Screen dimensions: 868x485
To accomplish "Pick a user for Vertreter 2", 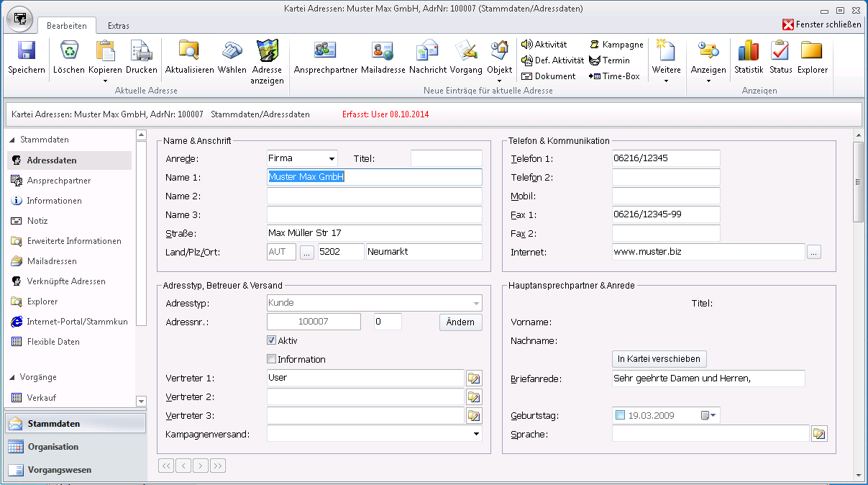I will pyautogui.click(x=474, y=397).
